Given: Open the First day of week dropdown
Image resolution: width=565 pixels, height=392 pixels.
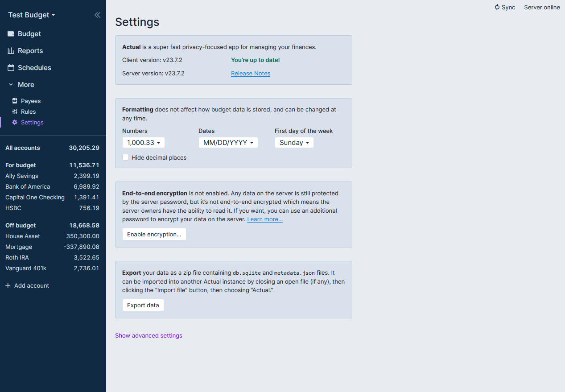Looking at the screenshot, I should click(294, 143).
